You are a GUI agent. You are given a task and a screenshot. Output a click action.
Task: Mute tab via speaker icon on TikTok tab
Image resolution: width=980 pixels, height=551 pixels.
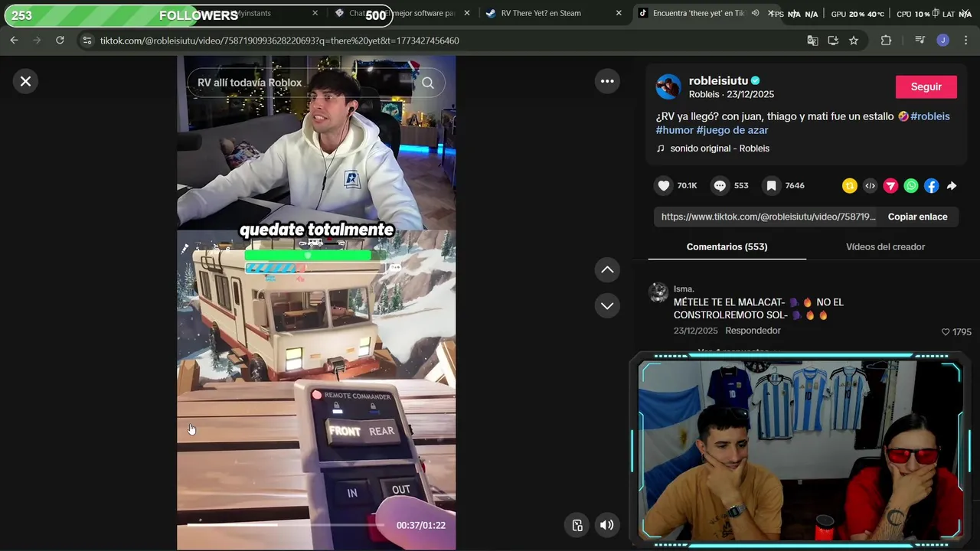(x=755, y=13)
